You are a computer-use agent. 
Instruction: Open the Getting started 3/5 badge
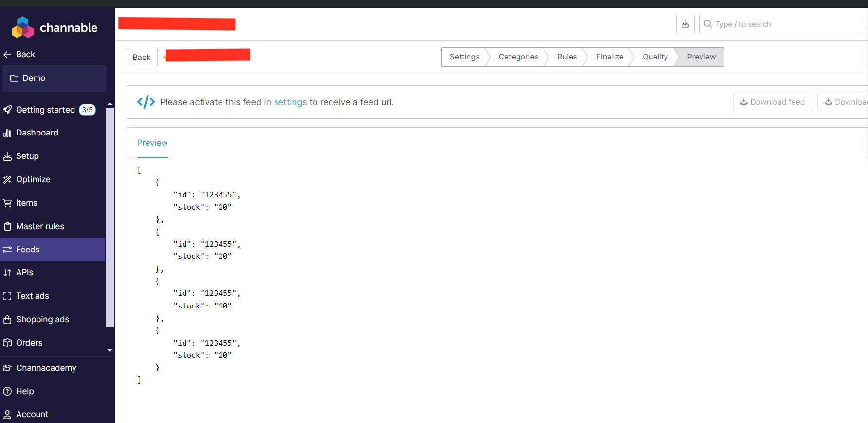point(88,110)
